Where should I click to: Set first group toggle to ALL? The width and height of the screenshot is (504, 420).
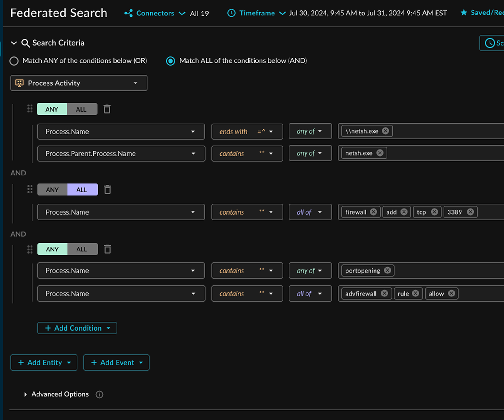click(x=82, y=109)
